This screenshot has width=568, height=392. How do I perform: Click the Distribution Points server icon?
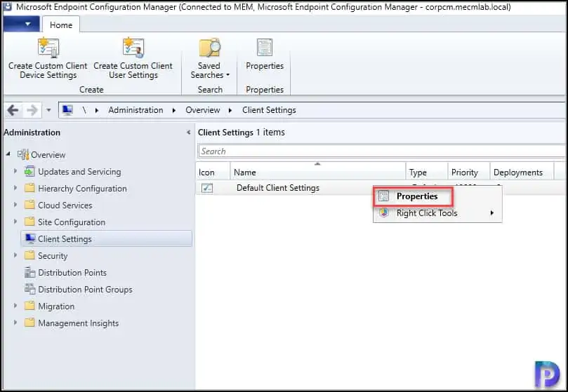pyautogui.click(x=29, y=272)
